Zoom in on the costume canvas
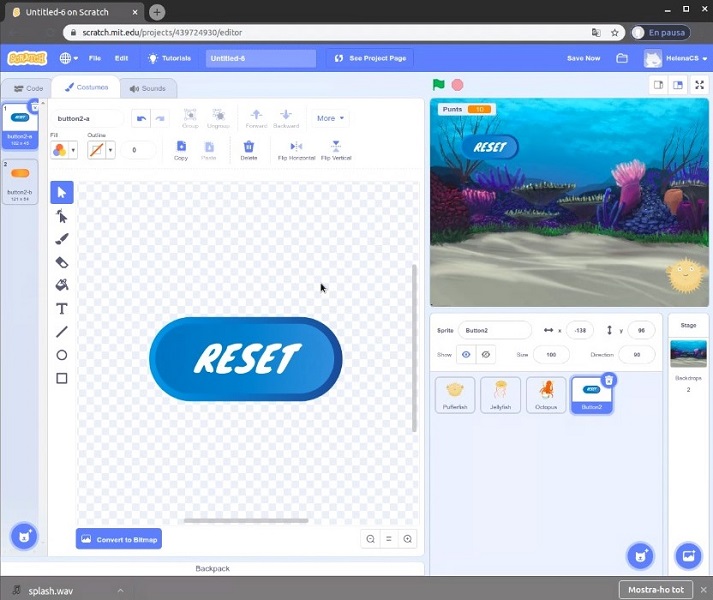This screenshot has height=600, width=713. coord(407,539)
